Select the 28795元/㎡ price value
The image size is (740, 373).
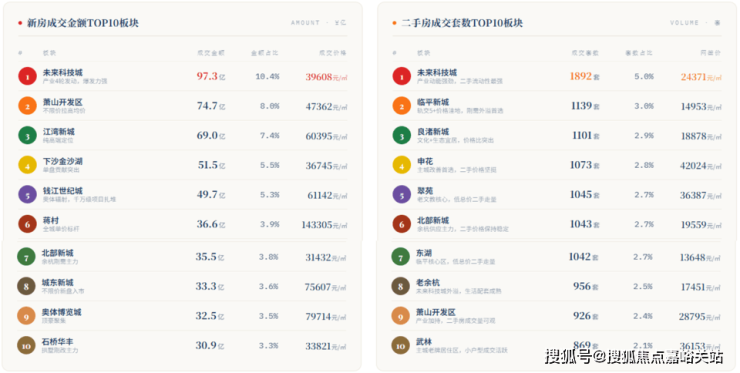click(700, 317)
